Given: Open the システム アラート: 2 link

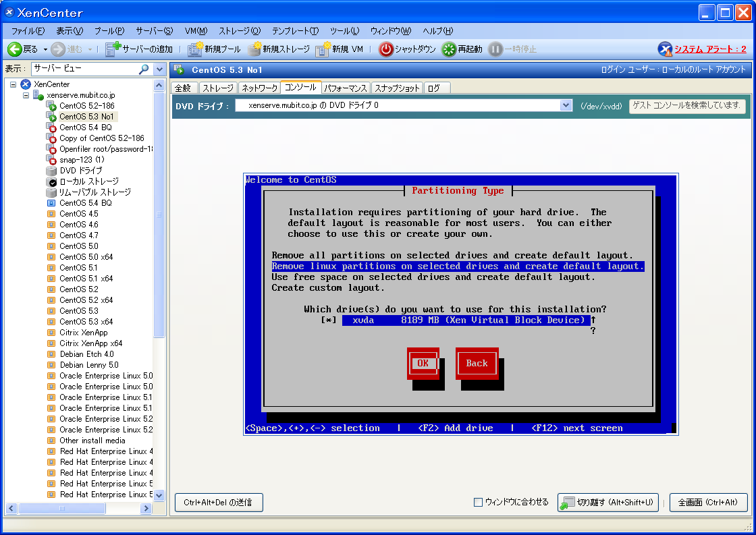Looking at the screenshot, I should pos(710,49).
